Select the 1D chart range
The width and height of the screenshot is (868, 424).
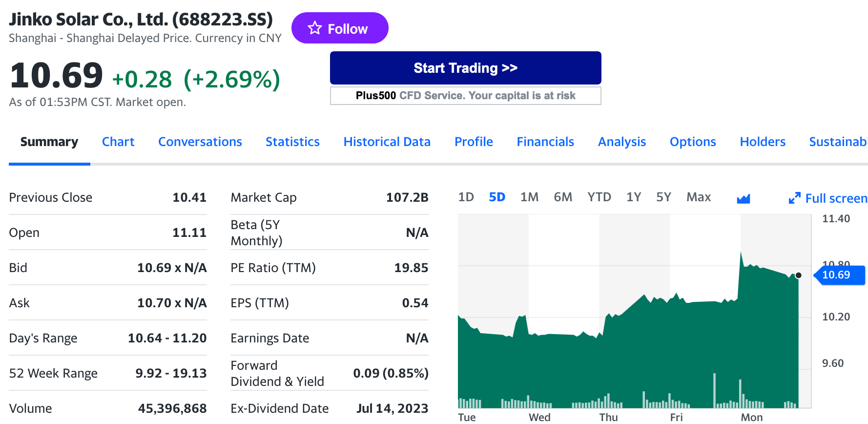466,197
